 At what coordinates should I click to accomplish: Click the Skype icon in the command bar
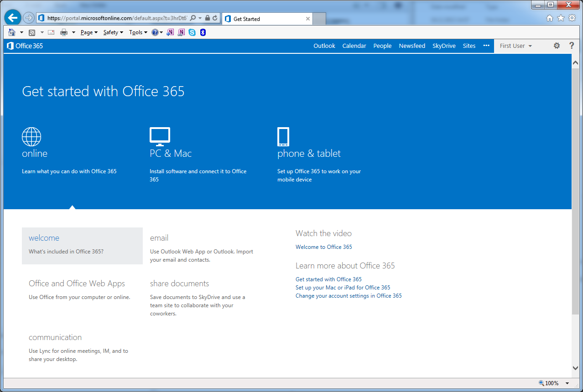[192, 32]
